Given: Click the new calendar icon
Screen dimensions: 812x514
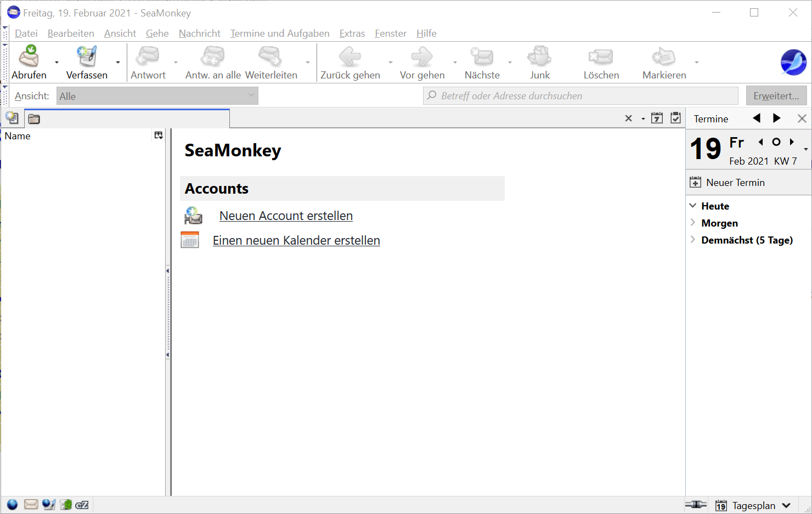Looking at the screenshot, I should click(x=190, y=240).
